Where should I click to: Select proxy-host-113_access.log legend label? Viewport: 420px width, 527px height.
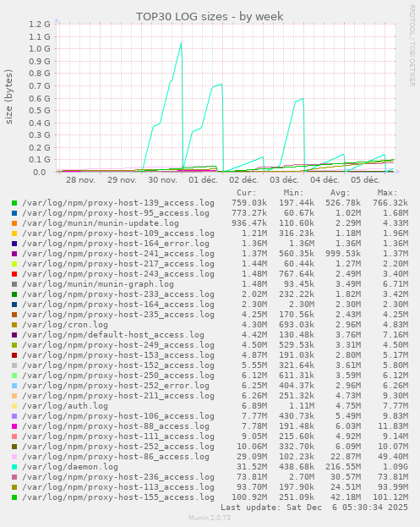(118, 487)
